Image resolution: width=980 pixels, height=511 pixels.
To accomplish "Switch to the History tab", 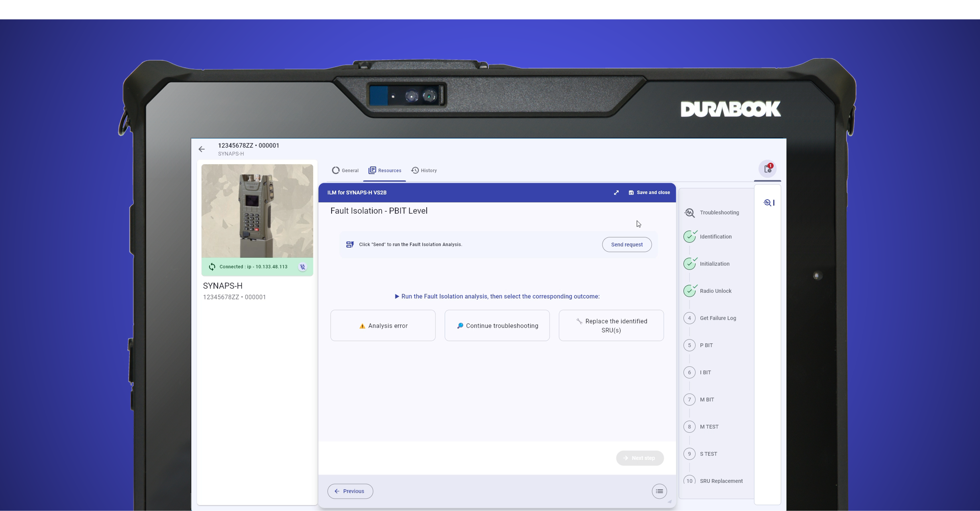I will (x=424, y=170).
